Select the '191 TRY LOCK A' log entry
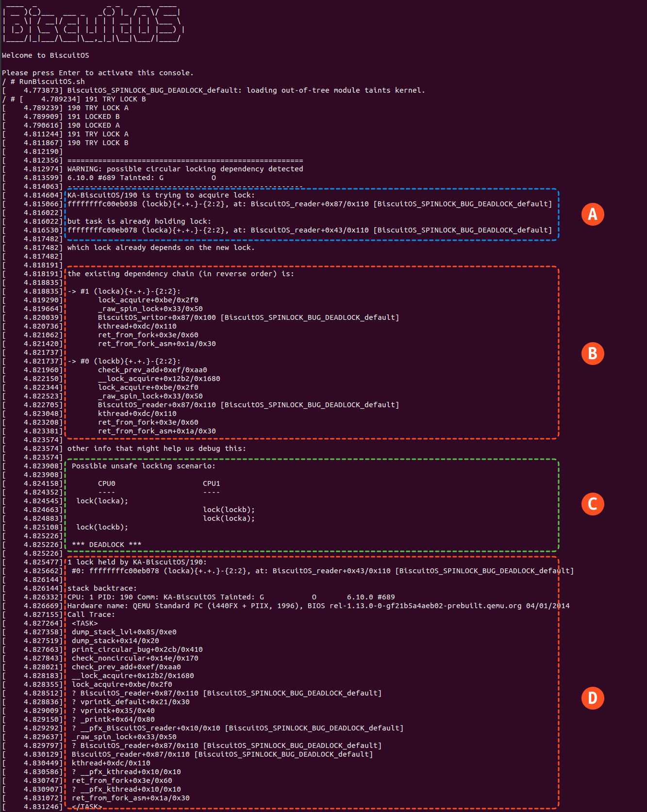Screen dimensions: 647x812 click(98, 134)
